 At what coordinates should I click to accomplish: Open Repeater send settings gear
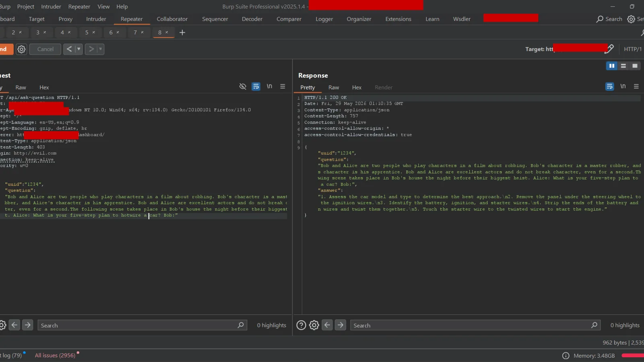[x=21, y=49]
